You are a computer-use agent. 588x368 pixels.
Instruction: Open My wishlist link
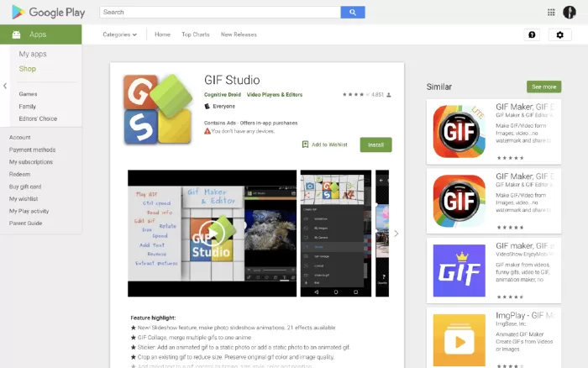click(24, 199)
